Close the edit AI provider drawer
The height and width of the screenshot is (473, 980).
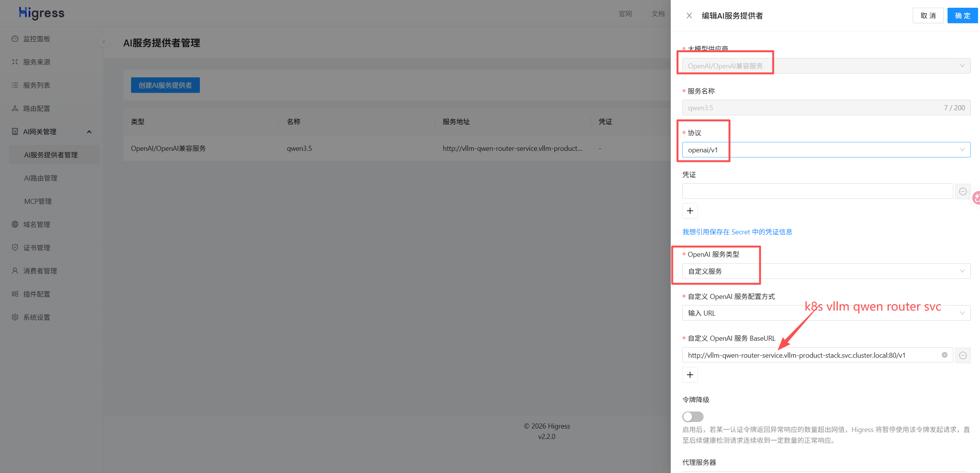click(689, 15)
